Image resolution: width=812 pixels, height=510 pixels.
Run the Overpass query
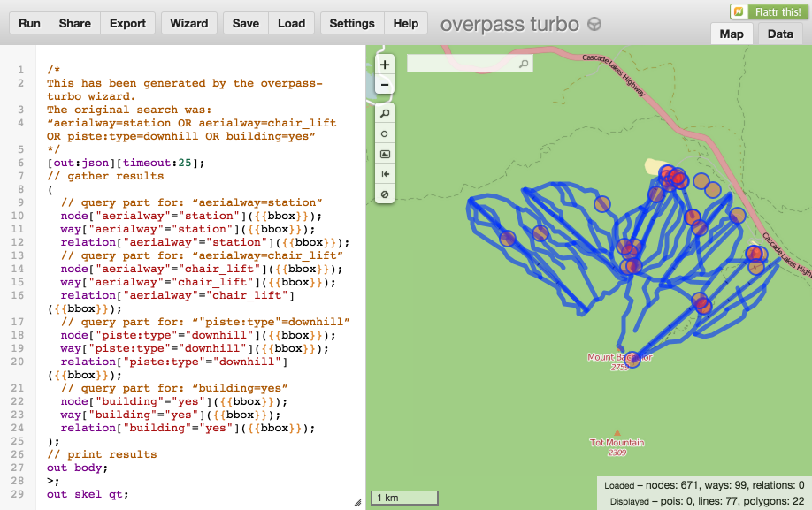click(x=28, y=23)
